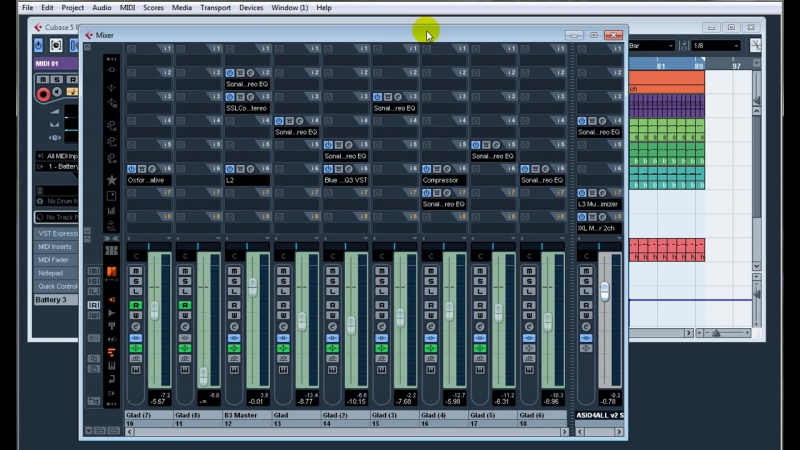This screenshot has width=800, height=450.
Task: Open All MIDI Inputs routing dropdown
Action: 56,156
